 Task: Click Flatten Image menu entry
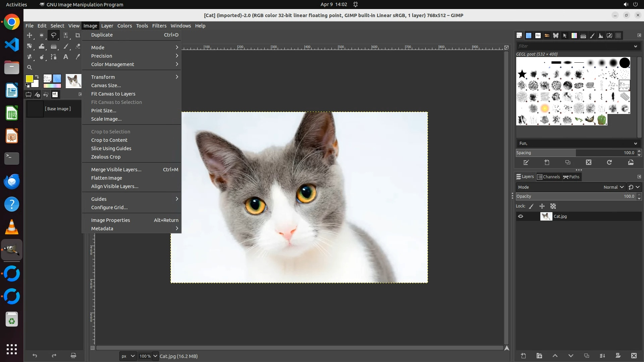[x=107, y=178]
